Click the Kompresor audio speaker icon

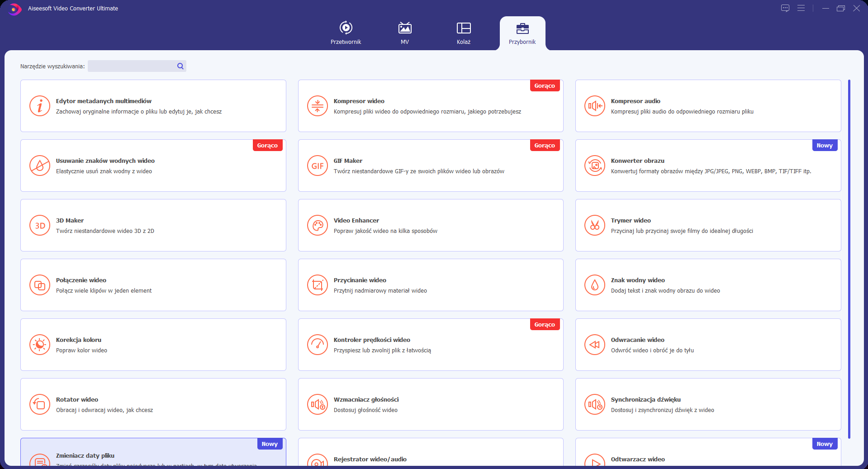595,106
